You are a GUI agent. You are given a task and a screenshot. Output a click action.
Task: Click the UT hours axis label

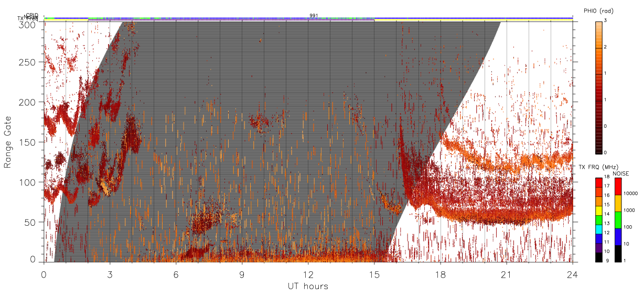pyautogui.click(x=308, y=286)
